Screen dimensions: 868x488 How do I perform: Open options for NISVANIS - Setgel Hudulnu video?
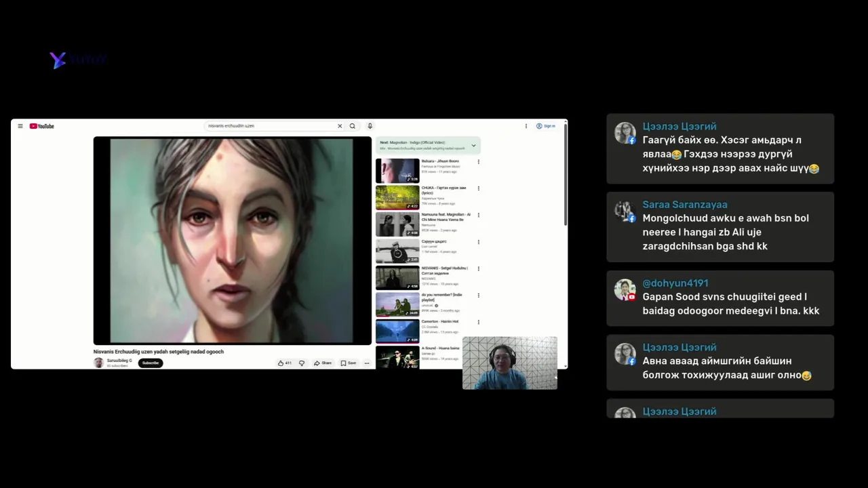pyautogui.click(x=478, y=268)
